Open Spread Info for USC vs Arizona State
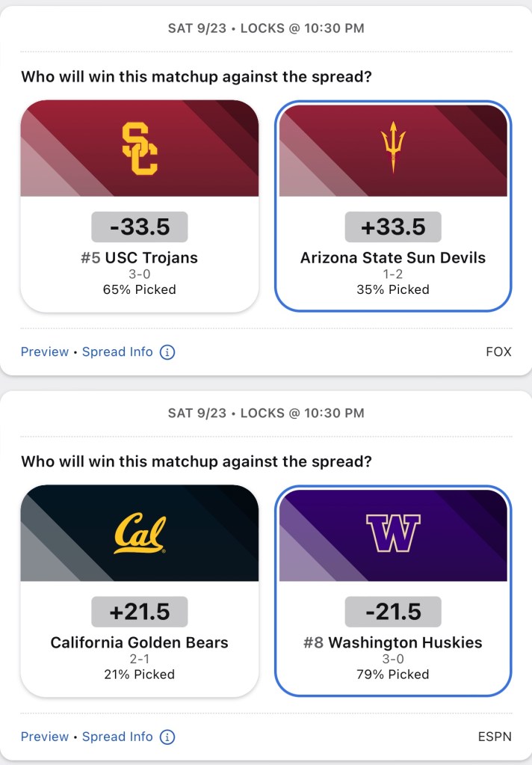 (117, 351)
